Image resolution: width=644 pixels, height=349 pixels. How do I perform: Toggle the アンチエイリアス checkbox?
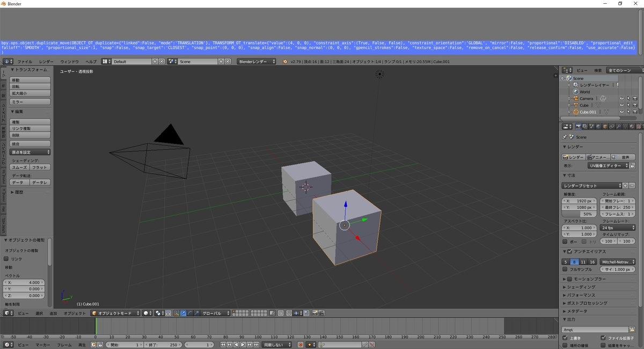[570, 251]
